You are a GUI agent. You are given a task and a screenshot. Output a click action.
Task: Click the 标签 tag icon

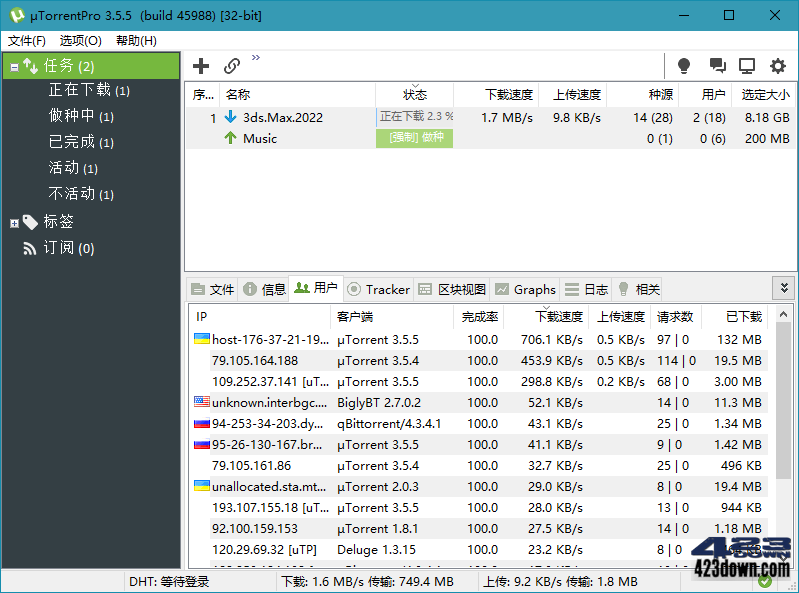coord(30,222)
